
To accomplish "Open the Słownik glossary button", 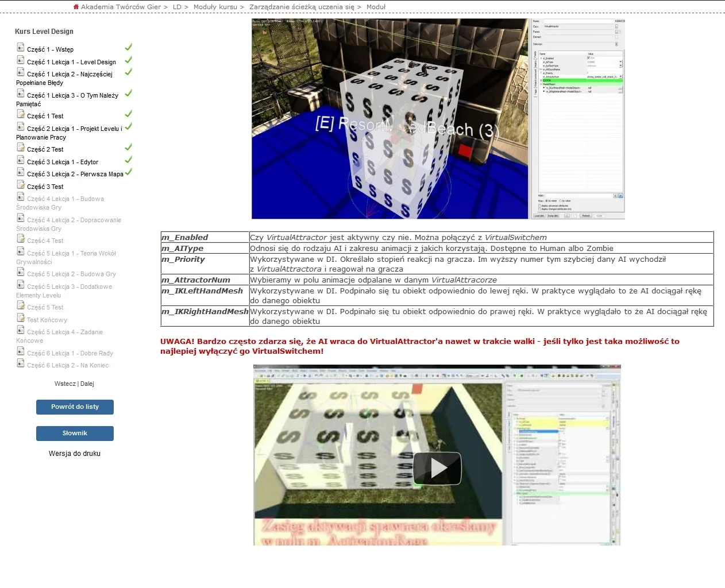I will click(75, 434).
